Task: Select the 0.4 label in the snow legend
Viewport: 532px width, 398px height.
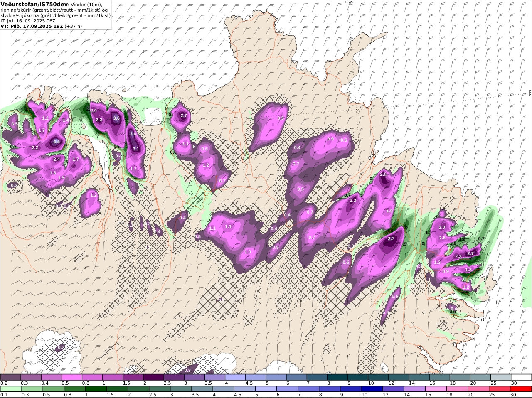Action: (45, 383)
